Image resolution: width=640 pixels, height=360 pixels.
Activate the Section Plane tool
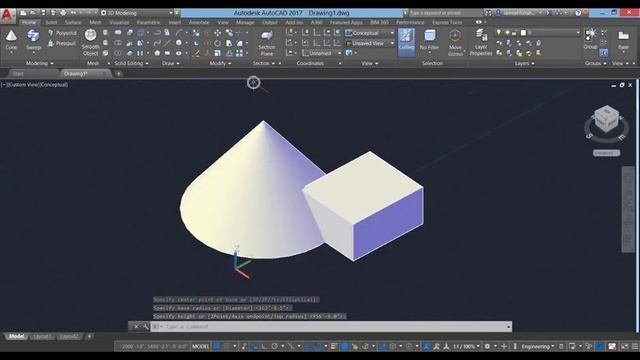coord(267,43)
